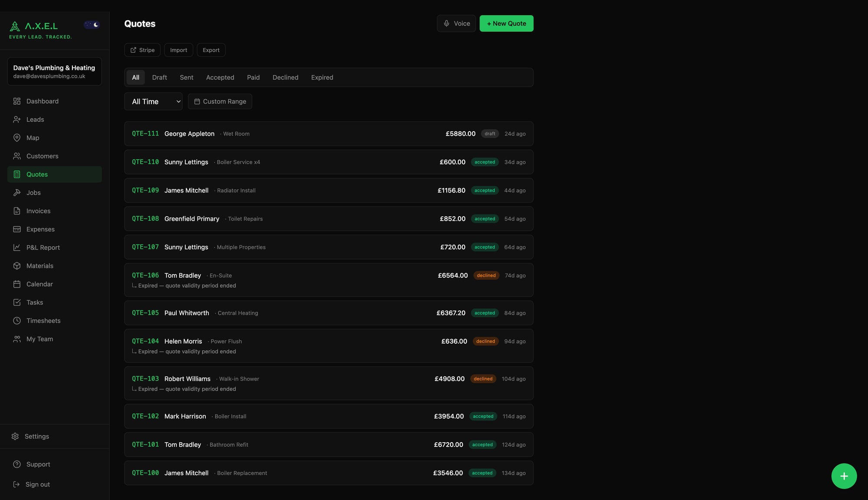This screenshot has height=500, width=868.
Task: Switch to the Accepted quotes tab
Action: click(x=220, y=77)
